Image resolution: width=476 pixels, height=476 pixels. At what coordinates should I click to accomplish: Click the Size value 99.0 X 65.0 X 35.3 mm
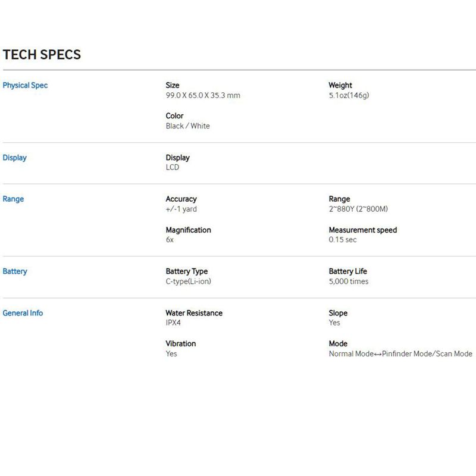point(203,95)
